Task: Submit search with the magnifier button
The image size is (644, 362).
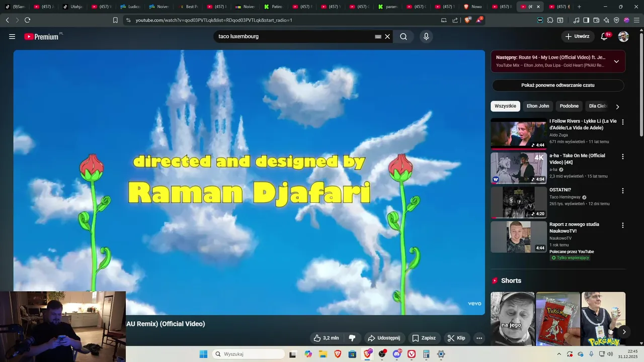Action: (404, 37)
